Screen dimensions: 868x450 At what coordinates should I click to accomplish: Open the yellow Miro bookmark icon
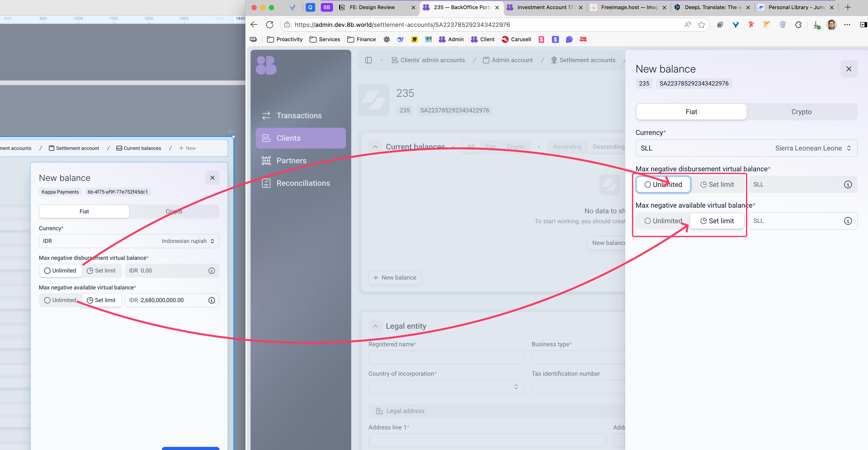point(414,39)
